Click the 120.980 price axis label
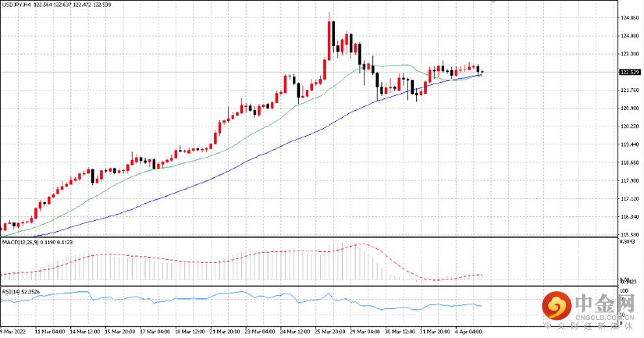Viewport: 644px width, 338px height. [x=630, y=108]
